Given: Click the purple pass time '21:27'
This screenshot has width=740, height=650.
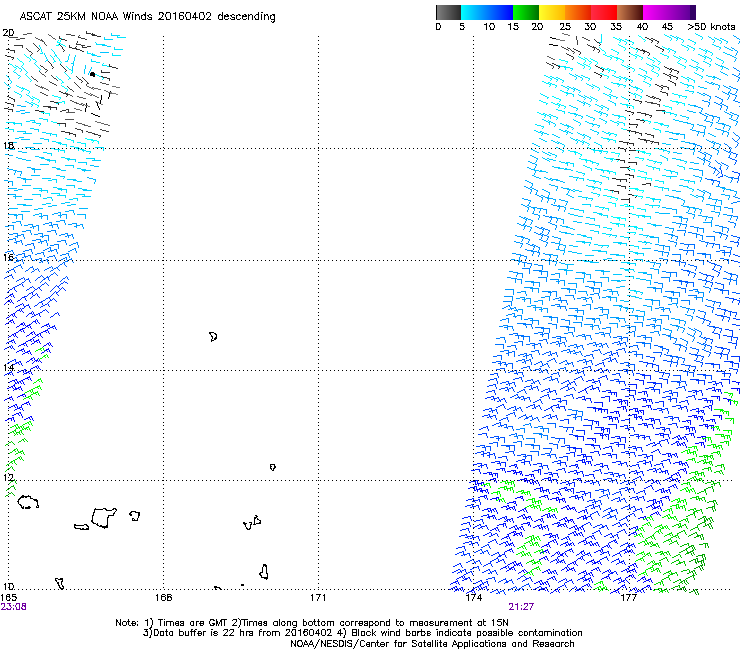Looking at the screenshot, I should (x=521, y=607).
